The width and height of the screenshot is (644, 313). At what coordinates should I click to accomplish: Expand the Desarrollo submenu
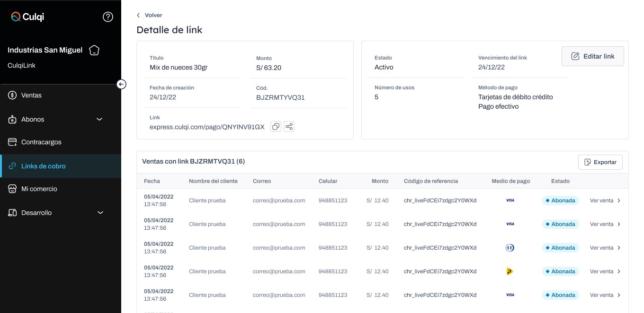point(100,213)
